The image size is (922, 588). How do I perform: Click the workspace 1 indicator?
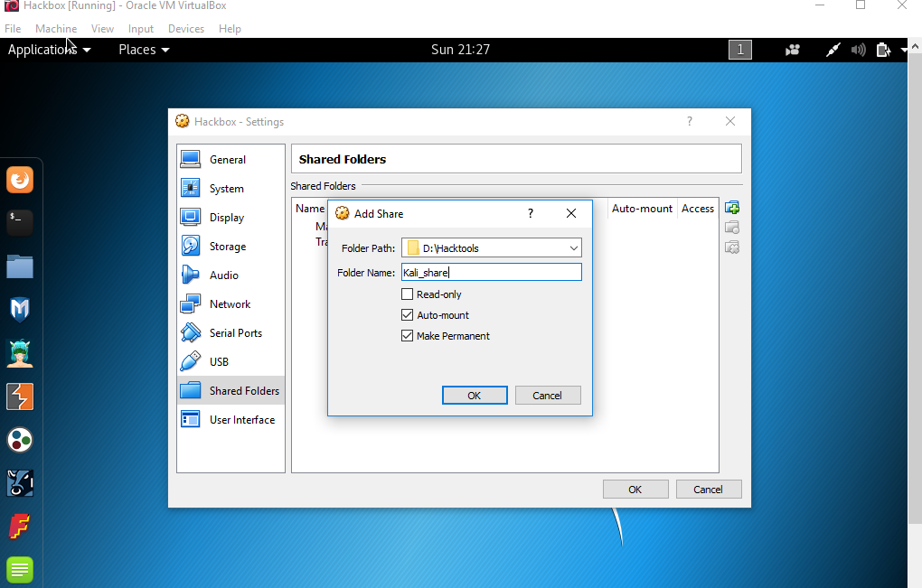click(x=740, y=50)
